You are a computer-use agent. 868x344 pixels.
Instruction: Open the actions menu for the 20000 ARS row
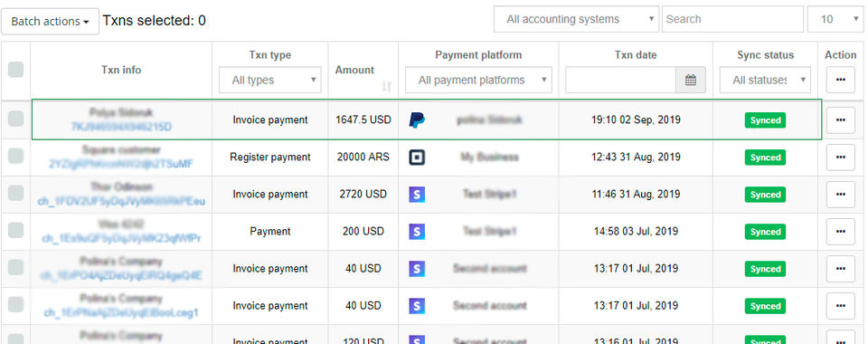840,158
